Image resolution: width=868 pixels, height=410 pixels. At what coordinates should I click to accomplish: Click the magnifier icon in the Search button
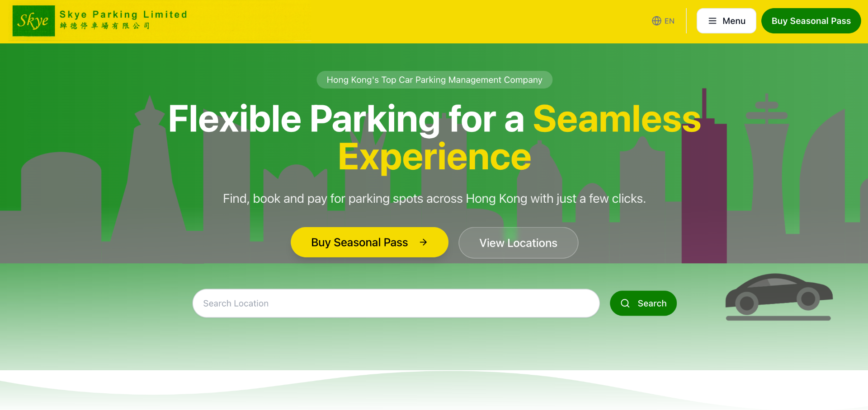coord(625,303)
